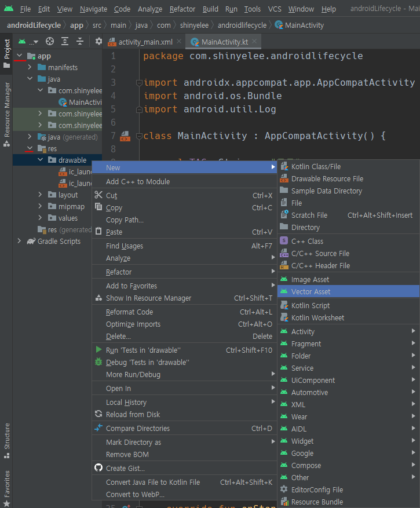Expand the mipmap folder
The image size is (420, 508).
coord(40,206)
